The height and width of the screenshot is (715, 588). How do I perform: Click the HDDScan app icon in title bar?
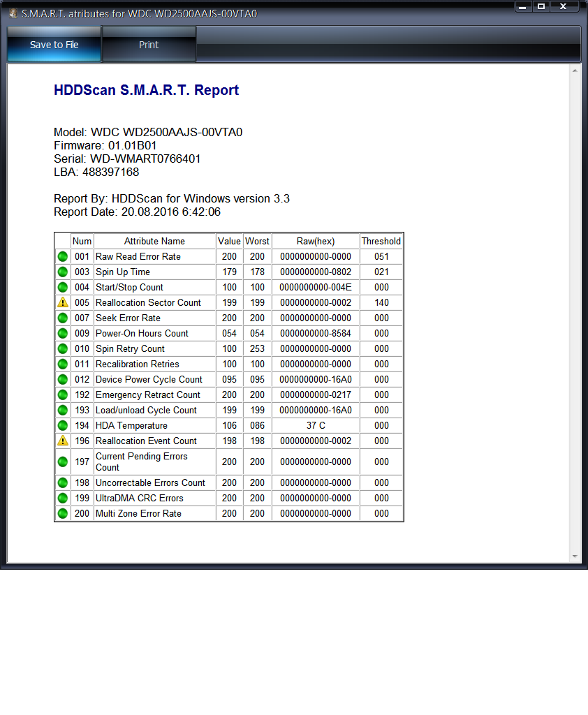pos(13,13)
